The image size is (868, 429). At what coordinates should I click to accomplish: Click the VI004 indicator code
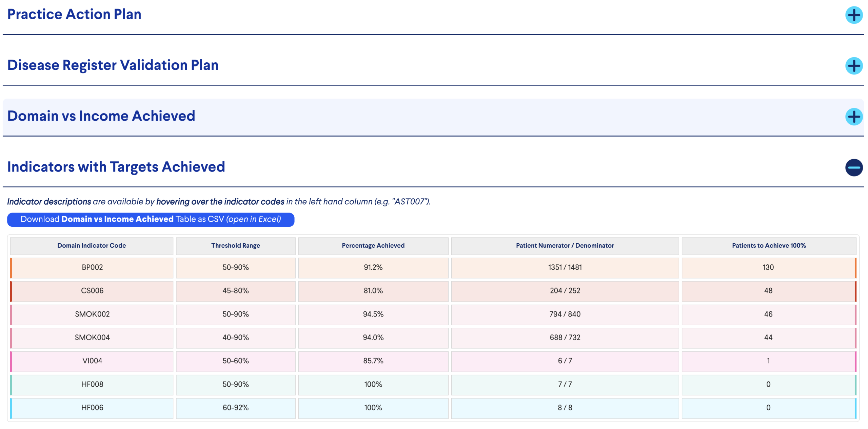pyautogui.click(x=92, y=361)
